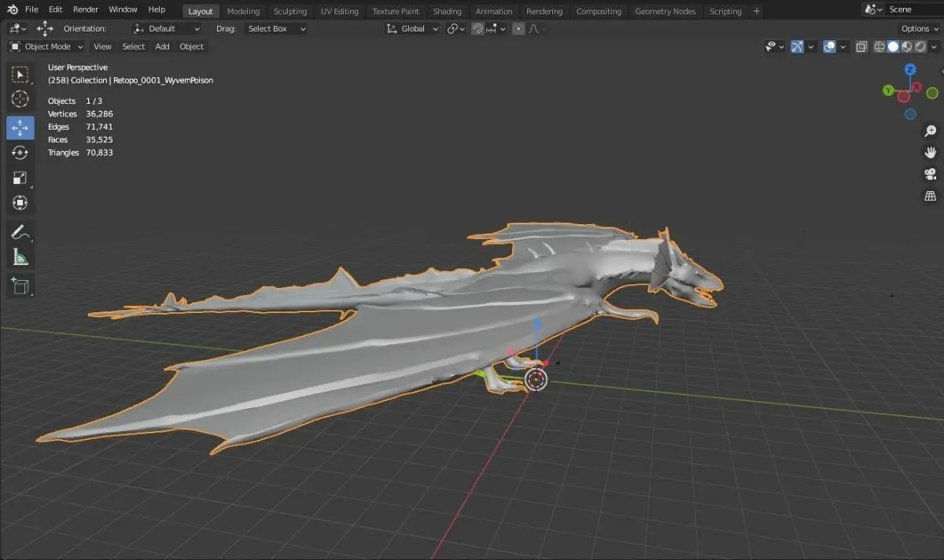Click the Z axis on navigation gizmo

[x=910, y=70]
